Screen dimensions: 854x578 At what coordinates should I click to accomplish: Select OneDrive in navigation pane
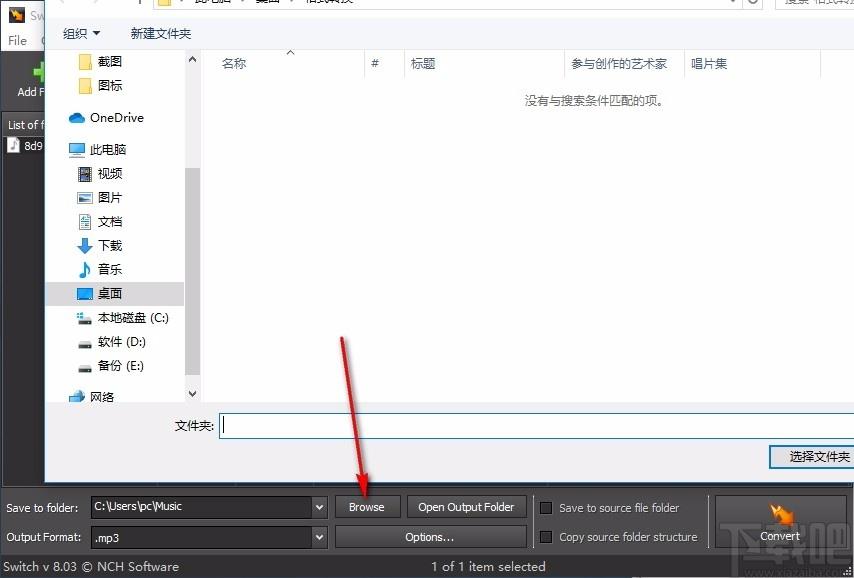coord(117,118)
